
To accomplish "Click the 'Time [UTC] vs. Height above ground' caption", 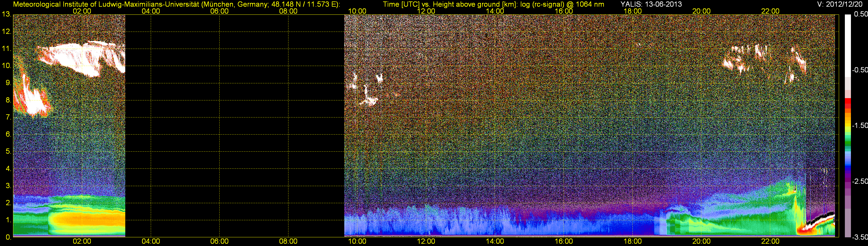I will point(494,4).
